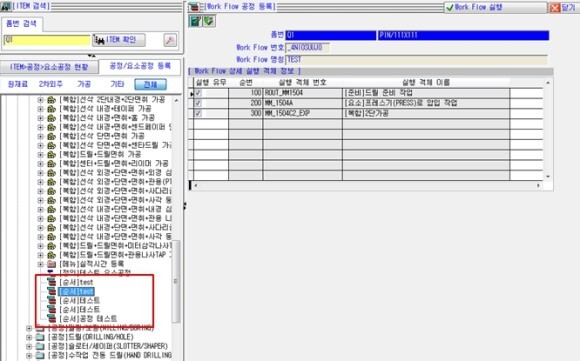Click the wrench icon beside ITEM 확인
Viewport: 580px width, 361px height.
[170, 40]
